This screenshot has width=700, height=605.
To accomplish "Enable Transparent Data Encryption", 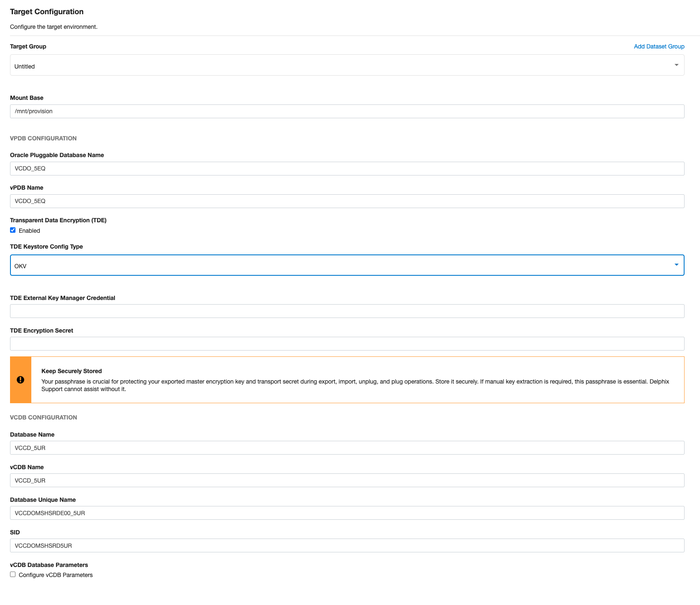I will tap(13, 230).
